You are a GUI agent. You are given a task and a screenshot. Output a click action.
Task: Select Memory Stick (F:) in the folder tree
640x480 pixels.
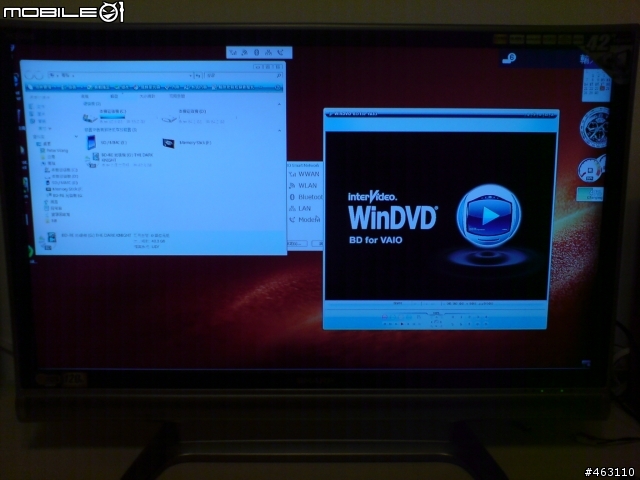(x=64, y=189)
